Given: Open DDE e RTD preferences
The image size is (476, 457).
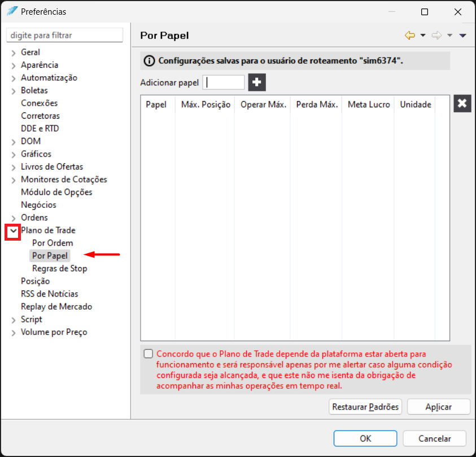Looking at the screenshot, I should [x=40, y=129].
